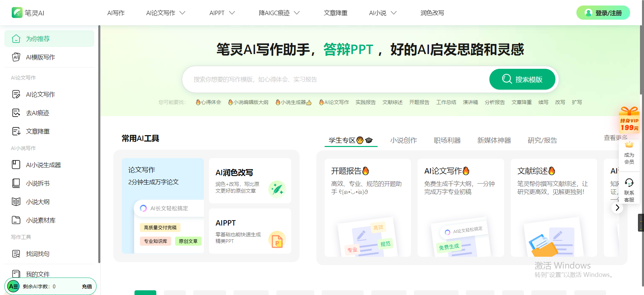This screenshot has height=295, width=644.
Task: Switch to the 新媒体神器 tab
Action: click(x=494, y=140)
